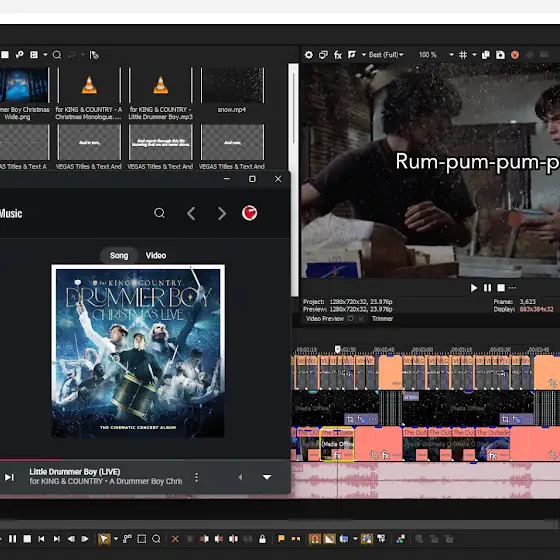Go back in YouTube Music window
This screenshot has width=560, height=560.
tap(191, 214)
